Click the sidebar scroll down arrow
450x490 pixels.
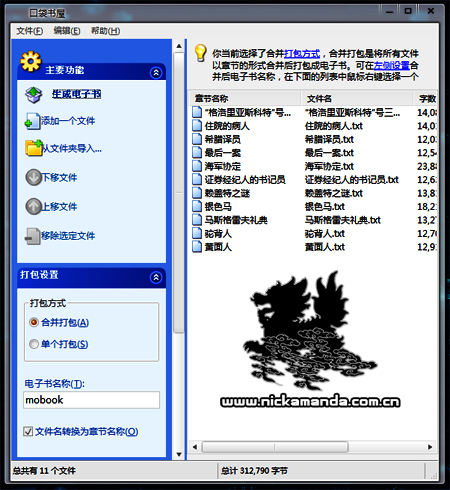179,454
